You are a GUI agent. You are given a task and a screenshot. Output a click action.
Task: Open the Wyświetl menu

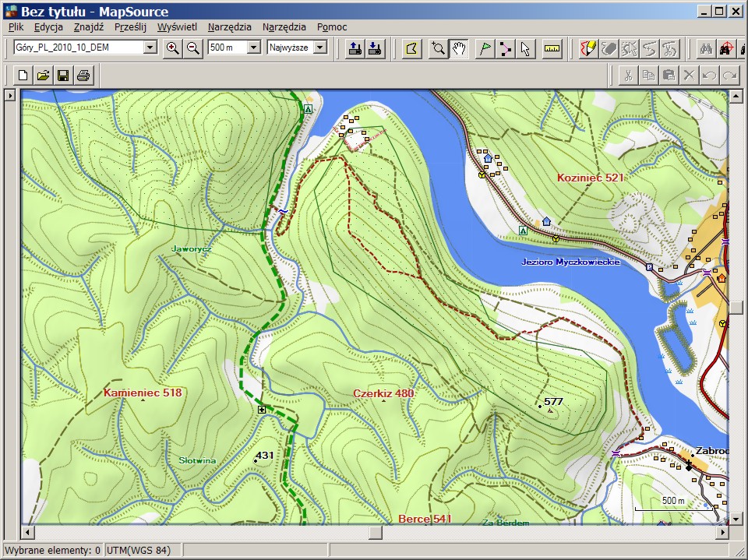177,26
